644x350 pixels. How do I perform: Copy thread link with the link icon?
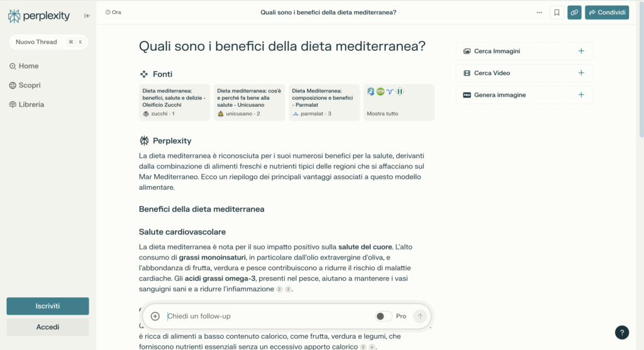574,13
